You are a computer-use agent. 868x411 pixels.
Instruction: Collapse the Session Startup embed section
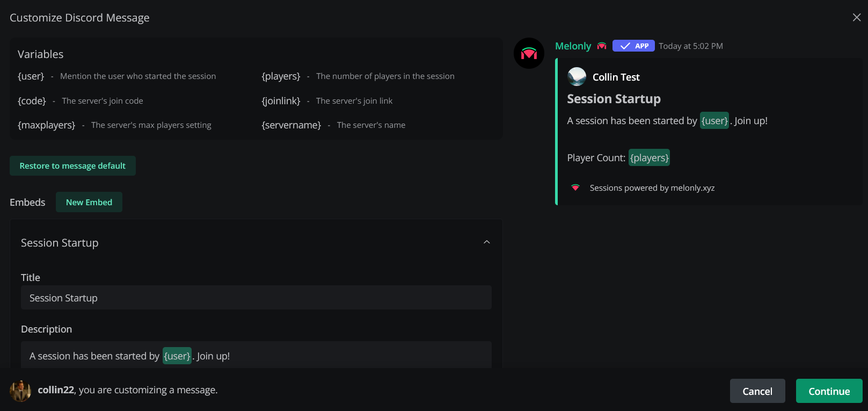(487, 242)
